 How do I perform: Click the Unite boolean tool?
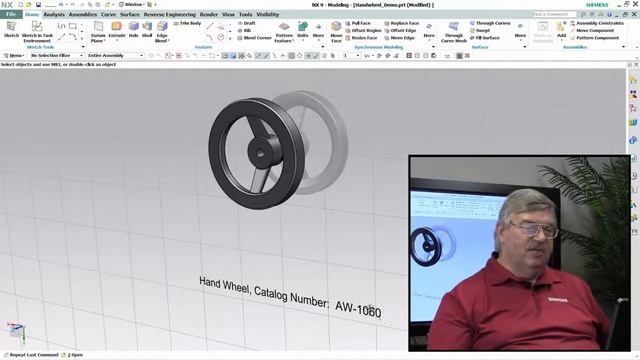(302, 29)
